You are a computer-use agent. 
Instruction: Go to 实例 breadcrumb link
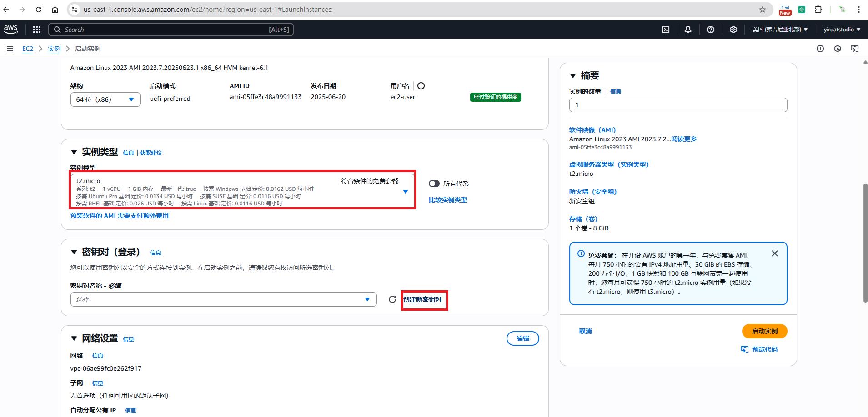tap(54, 49)
